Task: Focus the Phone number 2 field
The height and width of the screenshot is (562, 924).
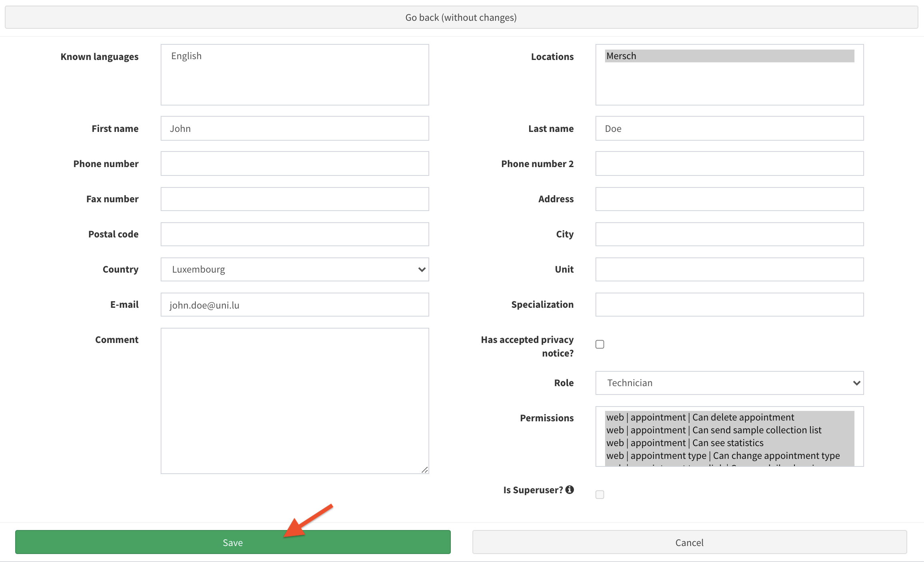Action: click(x=729, y=164)
